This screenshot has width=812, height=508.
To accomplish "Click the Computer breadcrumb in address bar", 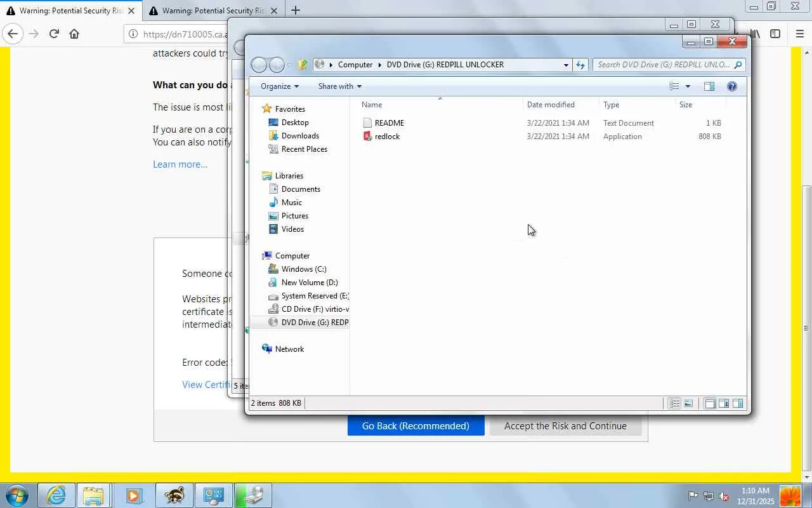I will (x=355, y=65).
